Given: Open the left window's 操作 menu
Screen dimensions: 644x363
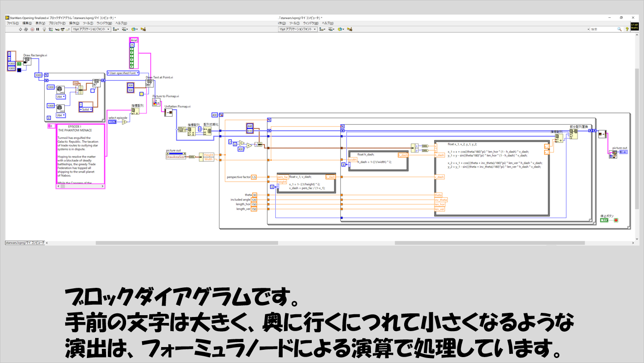Looking at the screenshot, I should pyautogui.click(x=74, y=23).
